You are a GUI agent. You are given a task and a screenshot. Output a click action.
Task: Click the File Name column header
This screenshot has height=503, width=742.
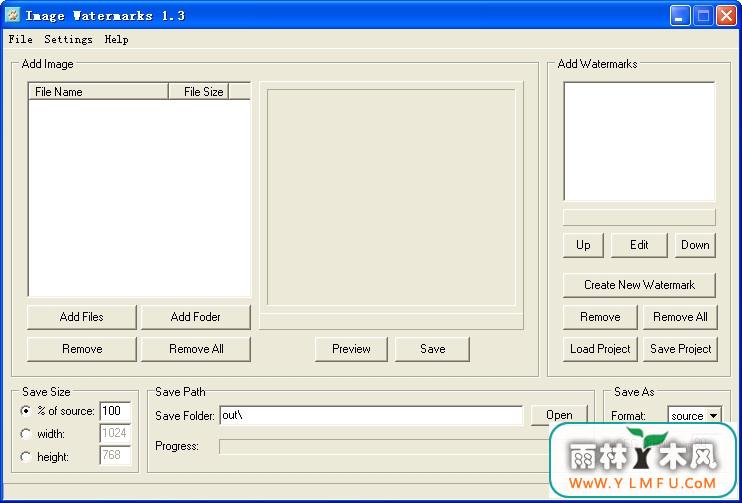(98, 91)
